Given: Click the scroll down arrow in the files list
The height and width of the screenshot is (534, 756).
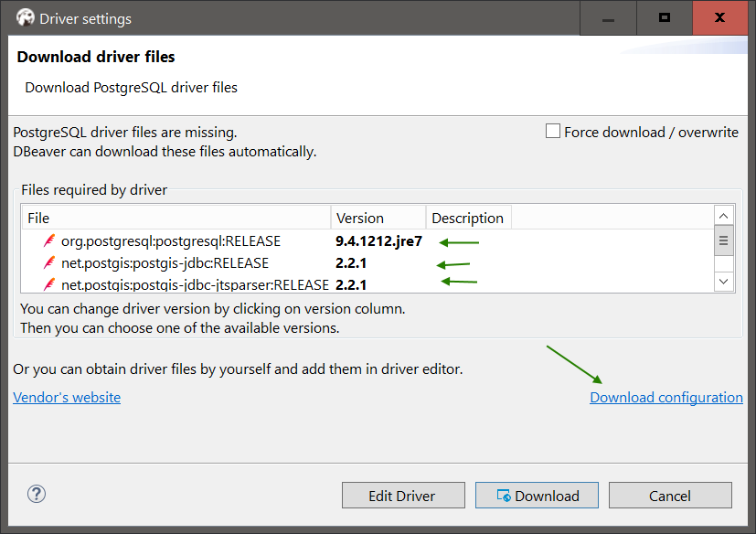Looking at the screenshot, I should tap(723, 282).
